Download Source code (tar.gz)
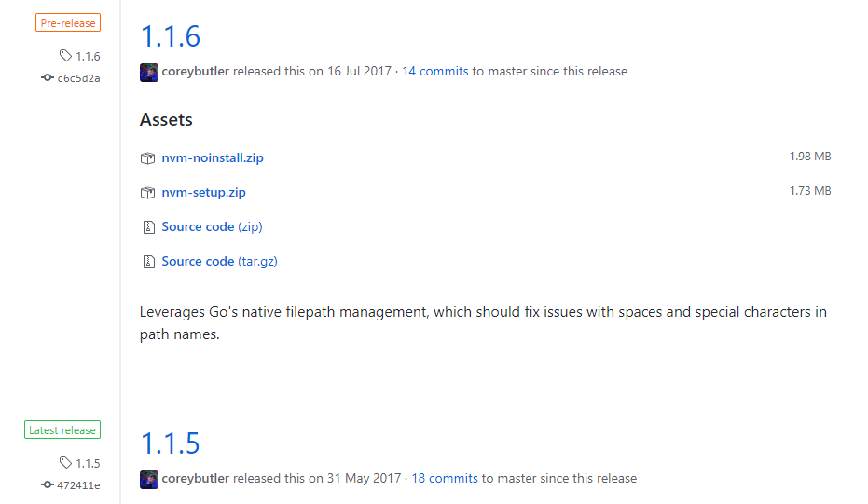Image resolution: width=868 pixels, height=504 pixels. coord(219,261)
